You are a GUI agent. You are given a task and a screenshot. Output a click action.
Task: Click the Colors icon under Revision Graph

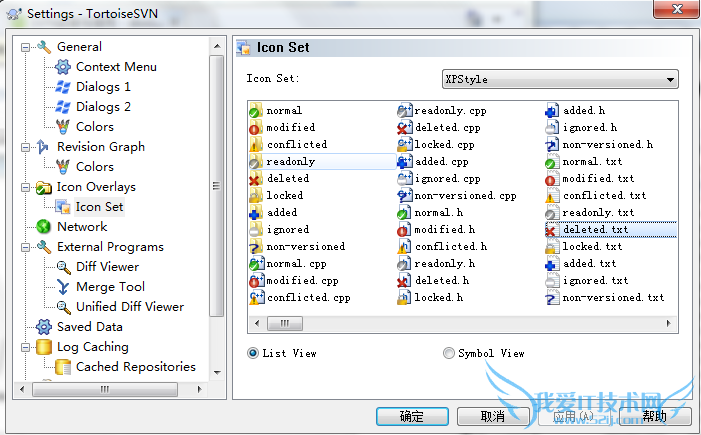pos(63,167)
